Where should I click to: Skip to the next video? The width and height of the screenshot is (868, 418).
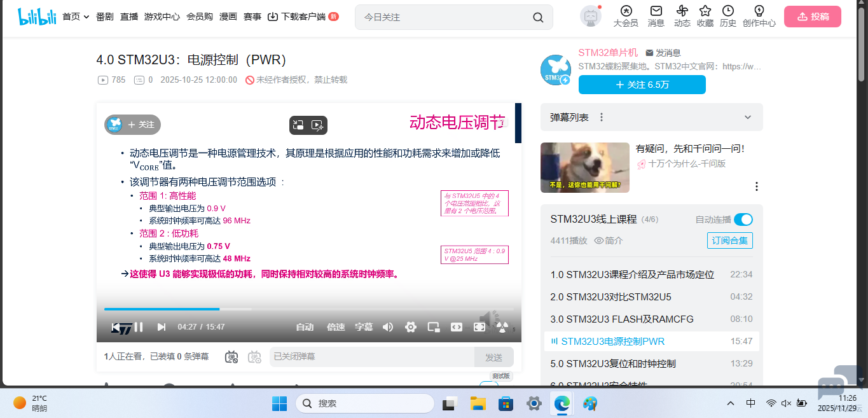(161, 326)
